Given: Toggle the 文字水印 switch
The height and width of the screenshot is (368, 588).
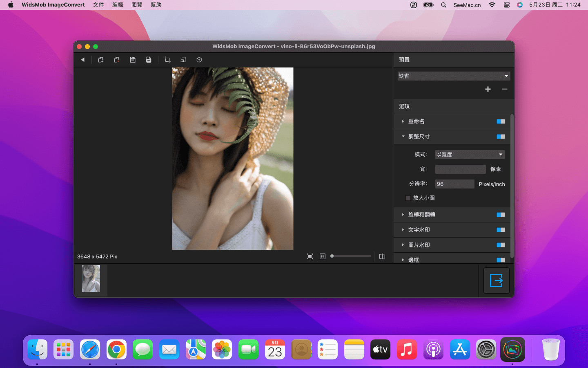Looking at the screenshot, I should pyautogui.click(x=501, y=230).
